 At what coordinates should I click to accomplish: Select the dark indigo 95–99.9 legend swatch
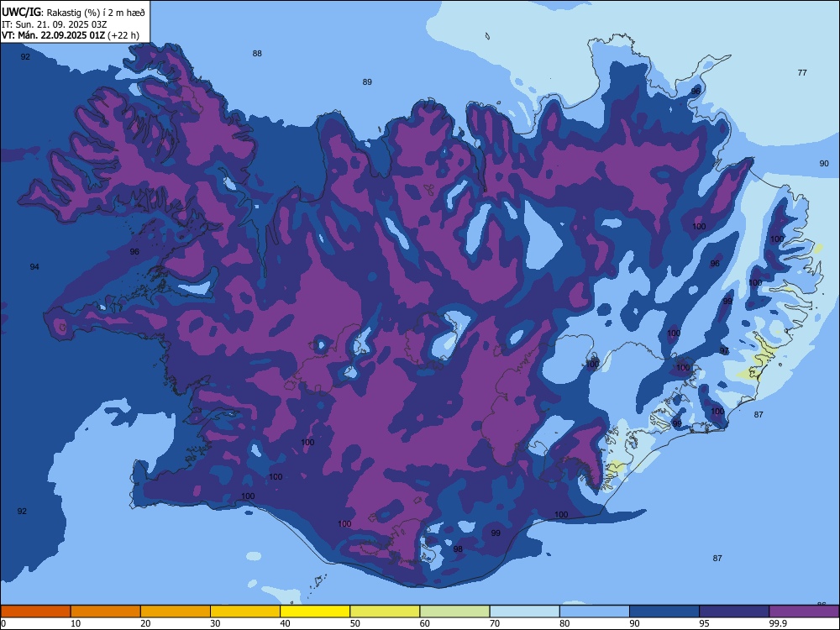point(734,612)
